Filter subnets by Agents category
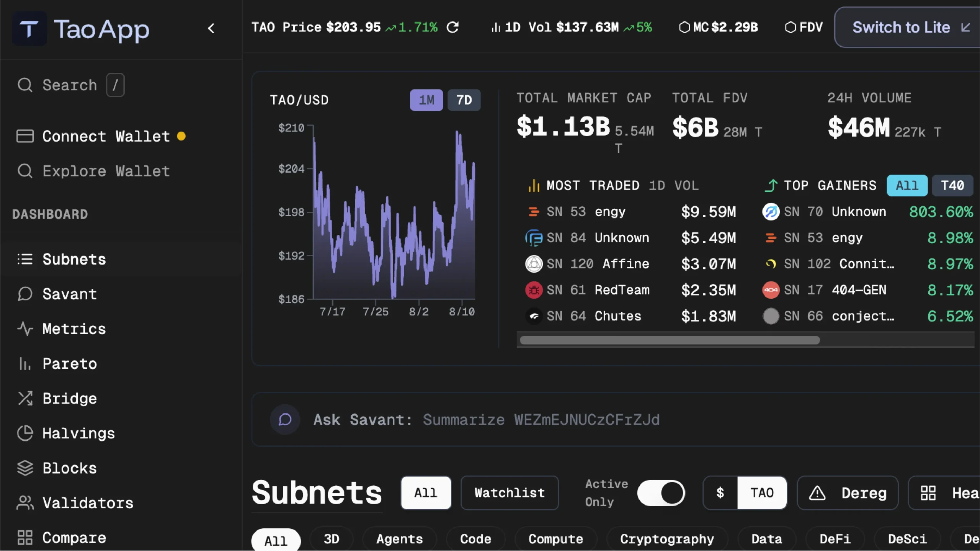Viewport: 980px width, 551px height. 399,539
